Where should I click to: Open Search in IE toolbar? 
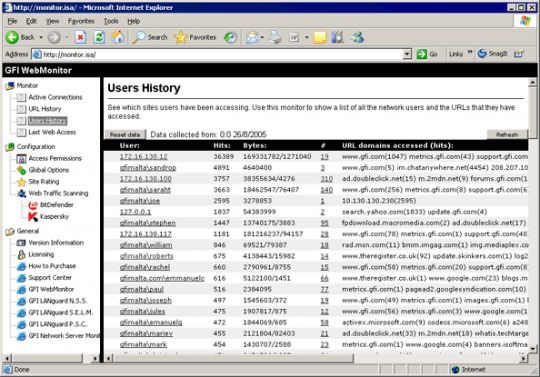(x=150, y=37)
